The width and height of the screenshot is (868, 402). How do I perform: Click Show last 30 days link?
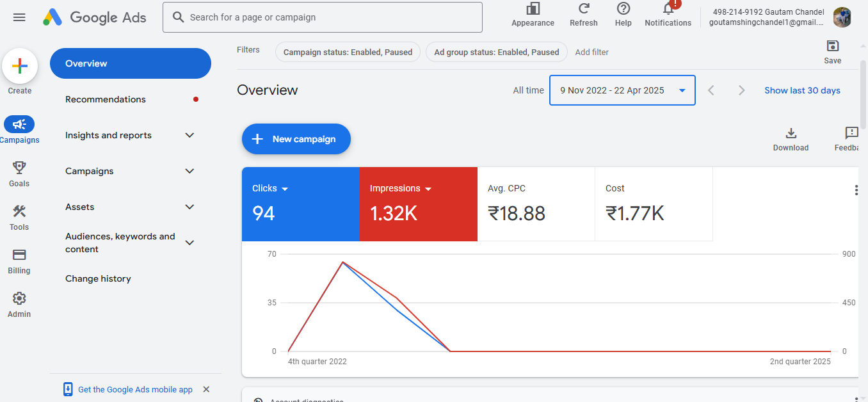[x=802, y=90]
